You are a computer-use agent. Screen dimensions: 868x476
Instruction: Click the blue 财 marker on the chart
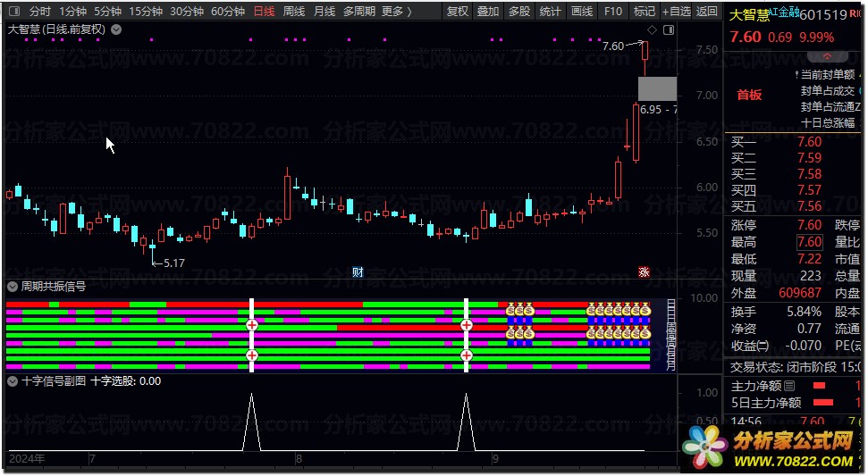click(358, 272)
